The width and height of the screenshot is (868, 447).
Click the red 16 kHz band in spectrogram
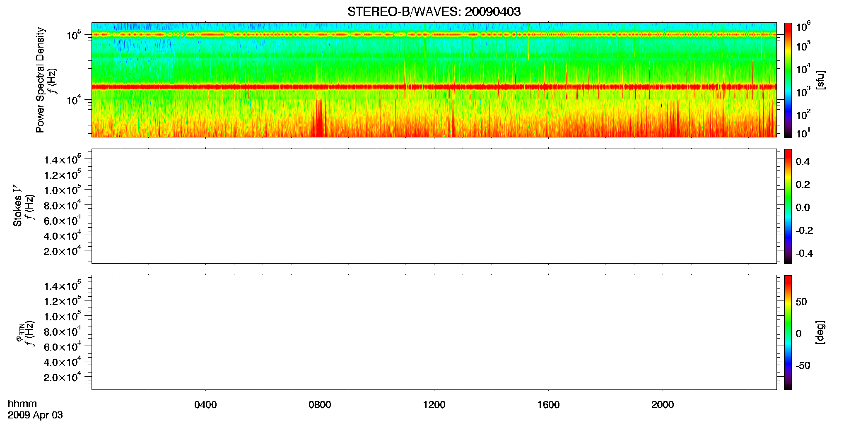click(434, 87)
